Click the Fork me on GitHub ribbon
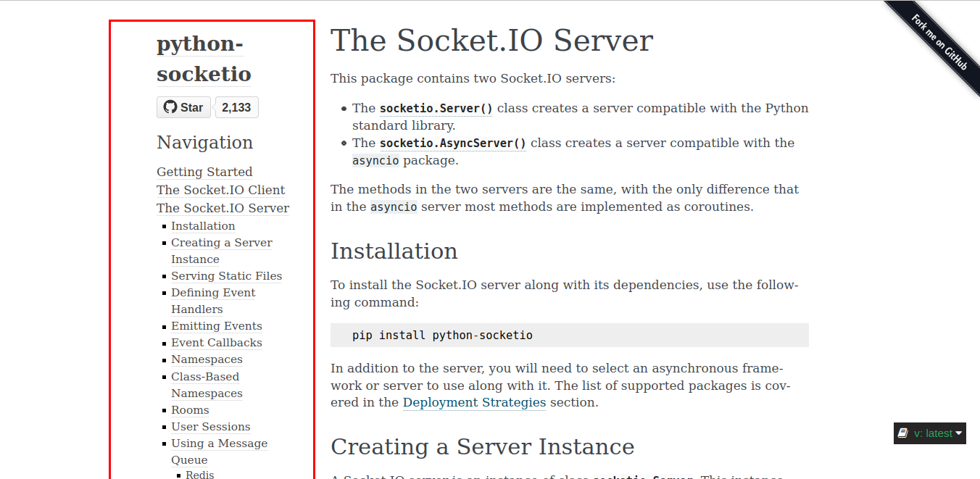 (x=939, y=42)
